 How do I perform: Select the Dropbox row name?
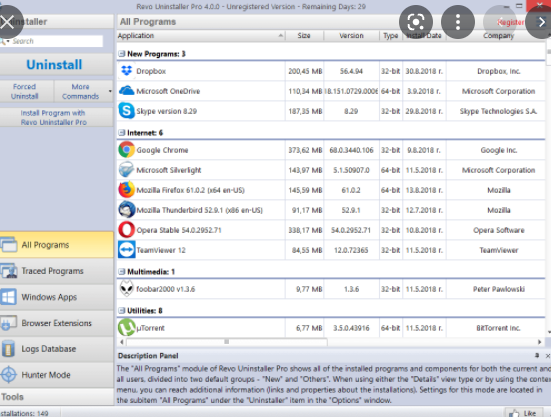(151, 71)
